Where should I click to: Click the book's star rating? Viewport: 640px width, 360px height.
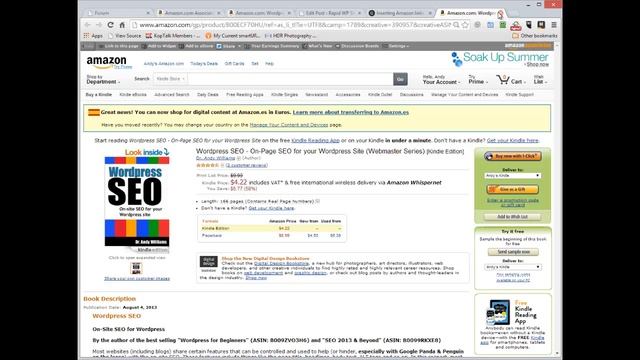pos(208,165)
